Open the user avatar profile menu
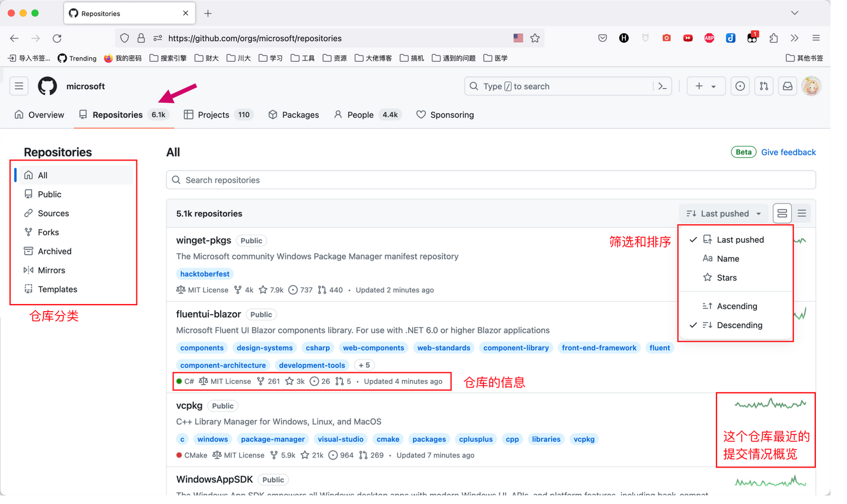Viewport: 847px width, 504px height. tap(811, 86)
